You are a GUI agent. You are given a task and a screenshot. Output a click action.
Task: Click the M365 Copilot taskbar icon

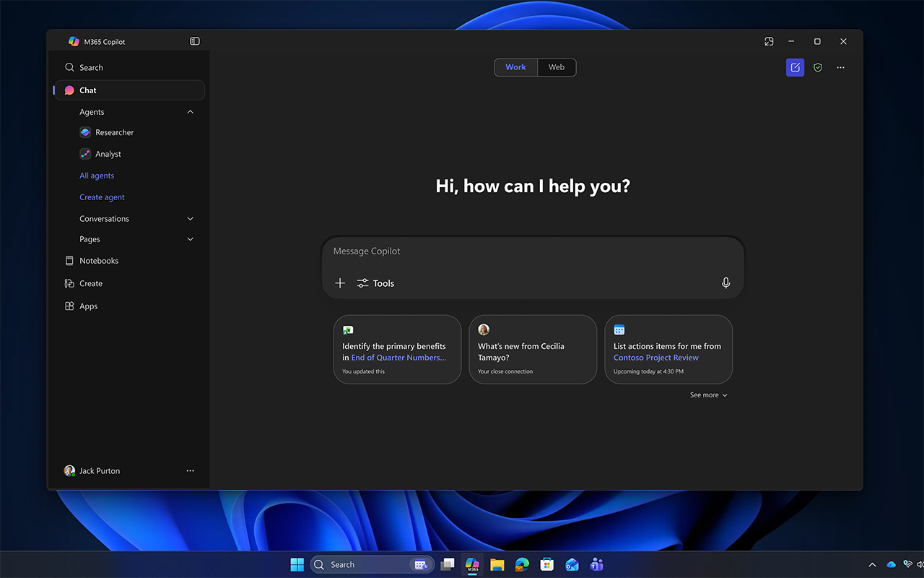[472, 564]
